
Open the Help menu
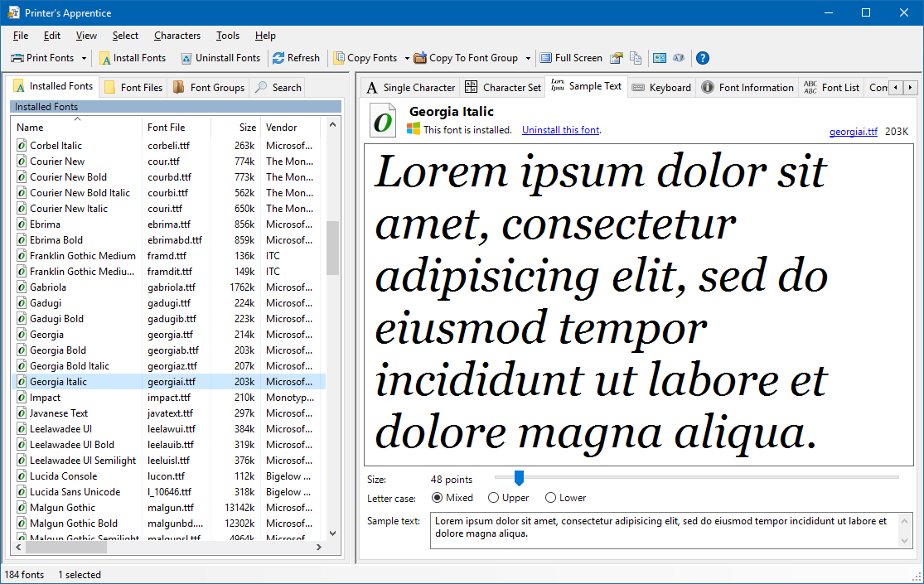[x=265, y=36]
